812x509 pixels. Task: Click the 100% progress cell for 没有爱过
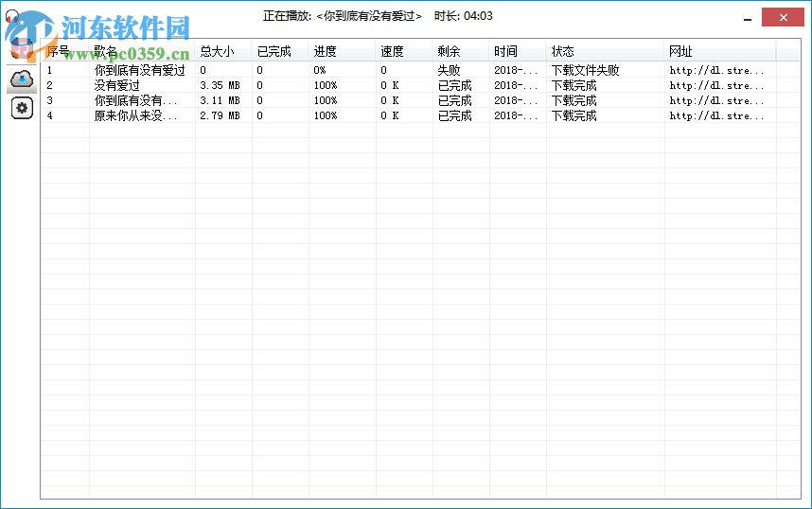tap(326, 85)
